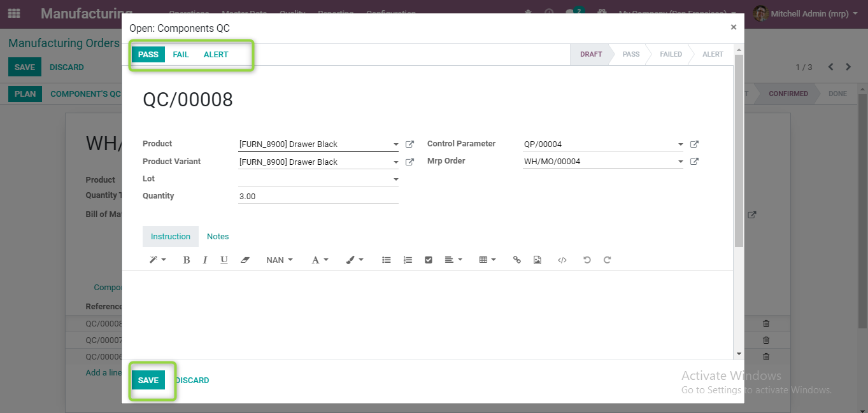This screenshot has height=413, width=868.
Task: Open the font size NAN dropdown
Action: (280, 260)
